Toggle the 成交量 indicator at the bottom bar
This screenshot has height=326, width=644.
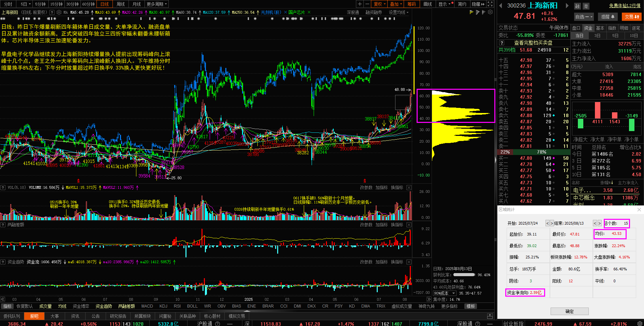(x=45, y=306)
